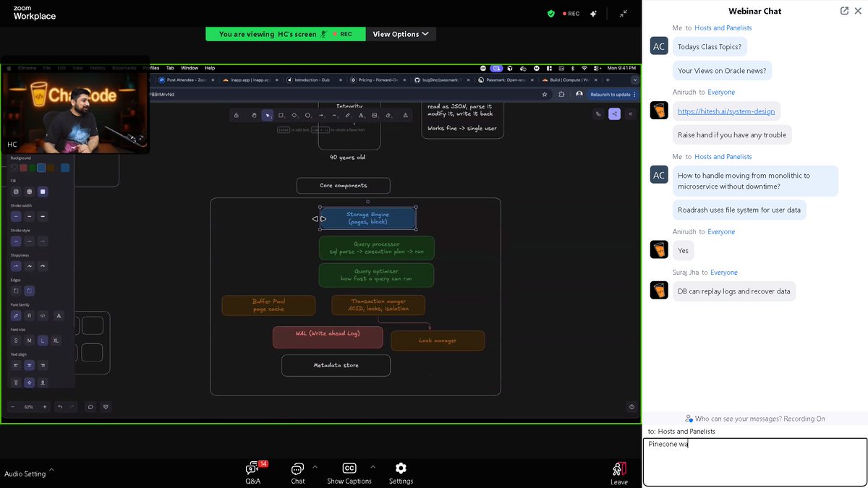Click the Excalidraw share button

pos(614,114)
